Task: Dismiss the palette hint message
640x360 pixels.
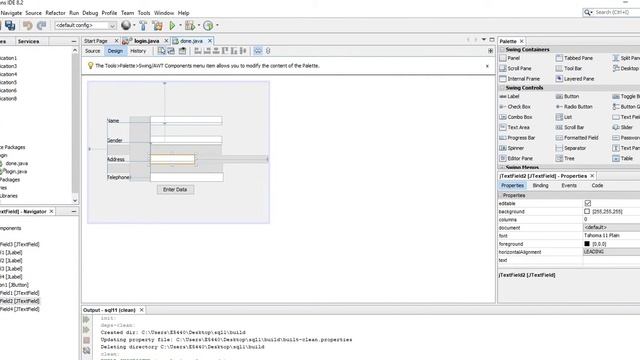Action: pyautogui.click(x=487, y=66)
